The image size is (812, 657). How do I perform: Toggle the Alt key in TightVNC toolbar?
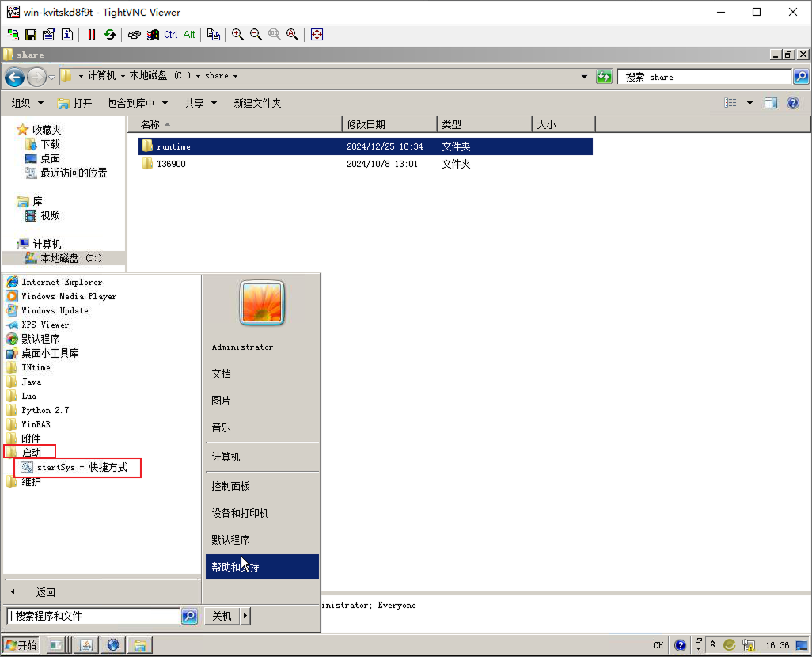pyautogui.click(x=189, y=35)
